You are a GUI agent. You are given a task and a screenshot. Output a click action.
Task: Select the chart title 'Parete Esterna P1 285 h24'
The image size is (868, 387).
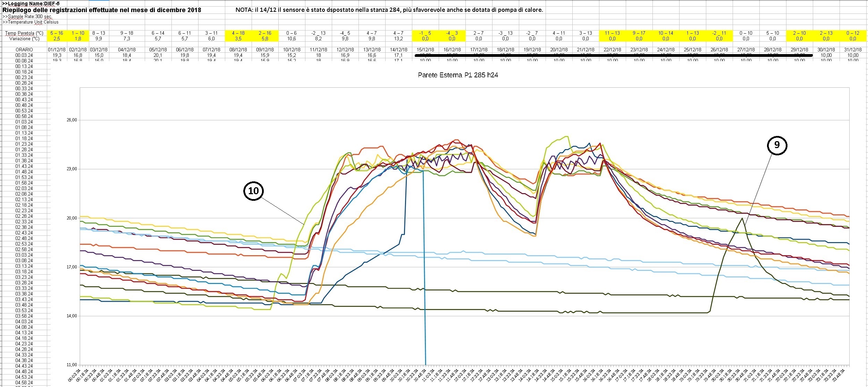click(458, 75)
